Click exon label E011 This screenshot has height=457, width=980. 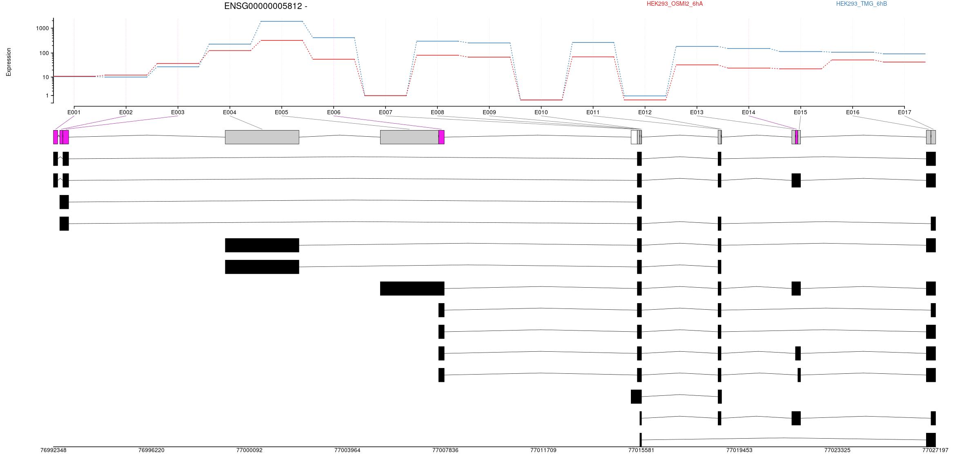(593, 112)
